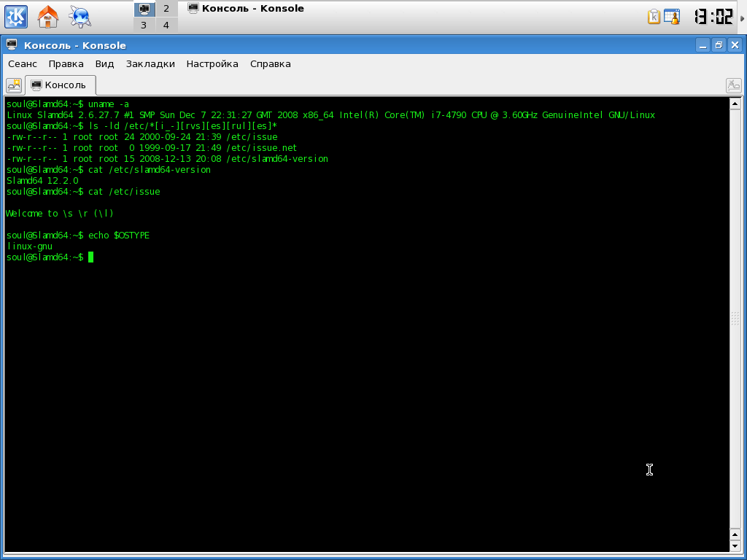Screen dimensions: 747x560
Task: Launch Konqueror web browser from panel
Action: (80, 17)
